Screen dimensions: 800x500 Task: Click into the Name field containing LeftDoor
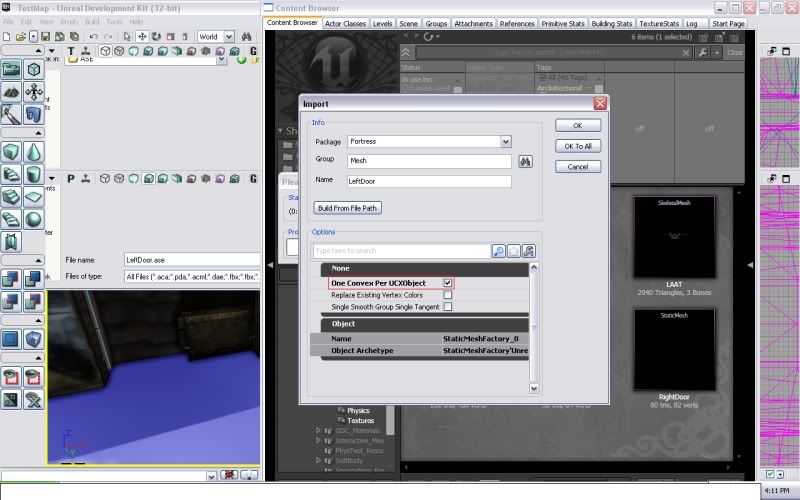click(x=429, y=181)
